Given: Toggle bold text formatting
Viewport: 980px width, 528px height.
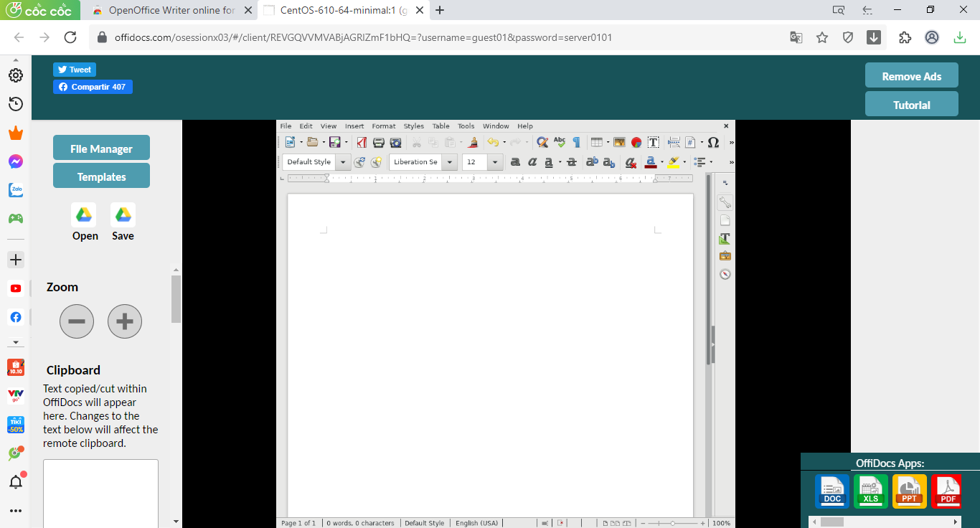Looking at the screenshot, I should pos(515,162).
